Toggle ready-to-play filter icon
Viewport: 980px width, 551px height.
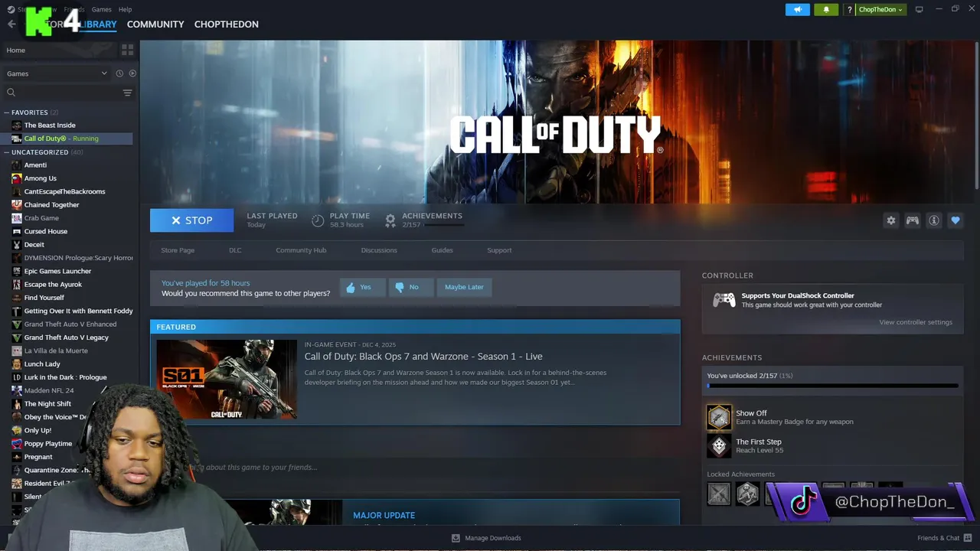[132, 73]
